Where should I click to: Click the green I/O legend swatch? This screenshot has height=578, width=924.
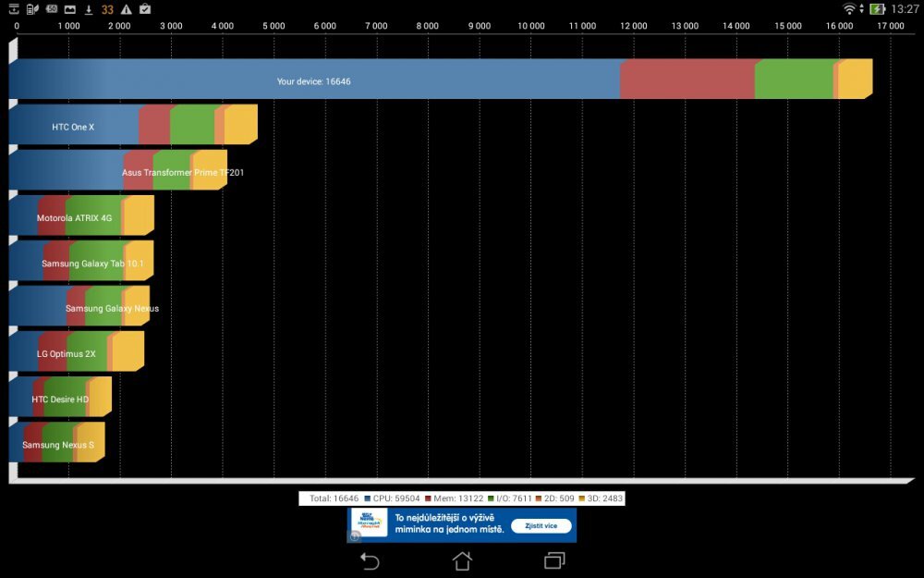pyautogui.click(x=491, y=498)
